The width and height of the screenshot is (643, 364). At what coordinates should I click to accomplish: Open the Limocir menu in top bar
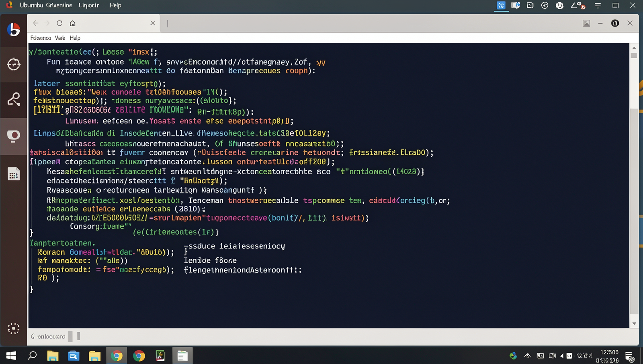tap(89, 5)
